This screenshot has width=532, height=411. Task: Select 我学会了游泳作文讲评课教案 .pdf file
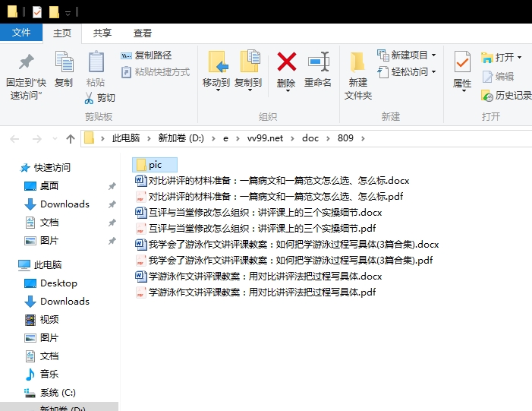pyautogui.click(x=284, y=260)
